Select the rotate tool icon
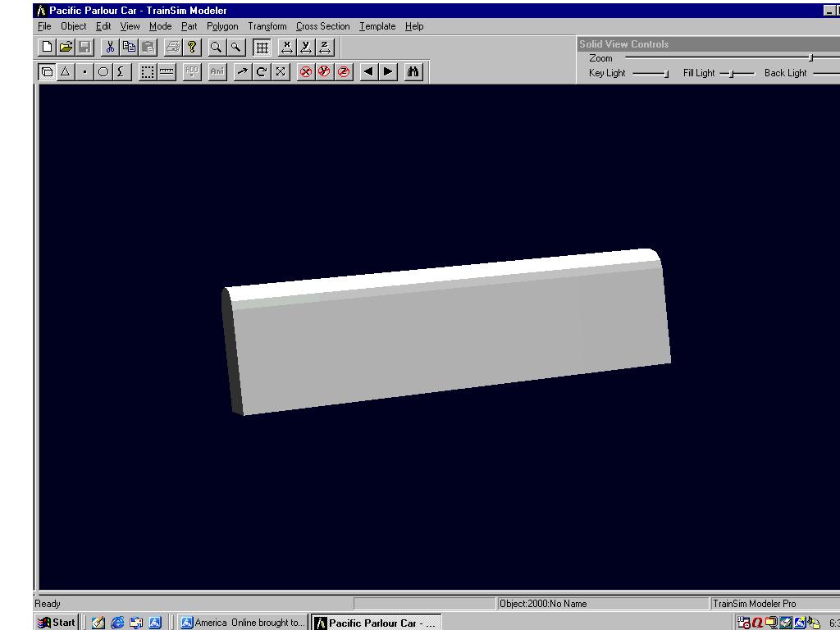The width and height of the screenshot is (840, 630). tap(262, 72)
